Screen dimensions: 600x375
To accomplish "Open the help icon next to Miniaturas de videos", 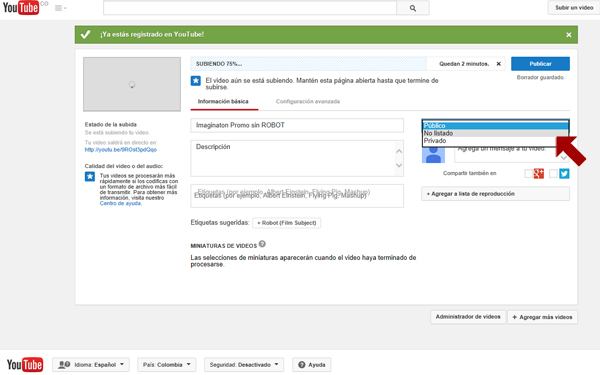I will tap(262, 244).
